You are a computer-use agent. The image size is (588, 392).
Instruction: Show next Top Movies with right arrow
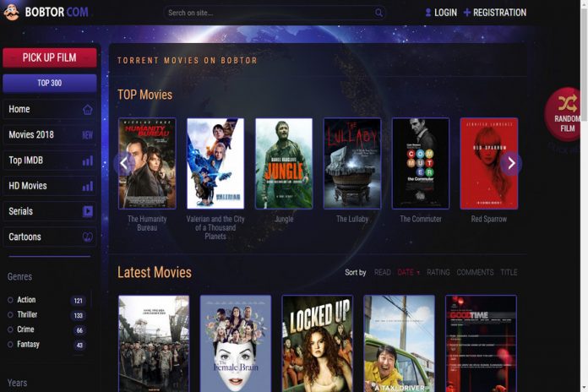click(x=511, y=163)
